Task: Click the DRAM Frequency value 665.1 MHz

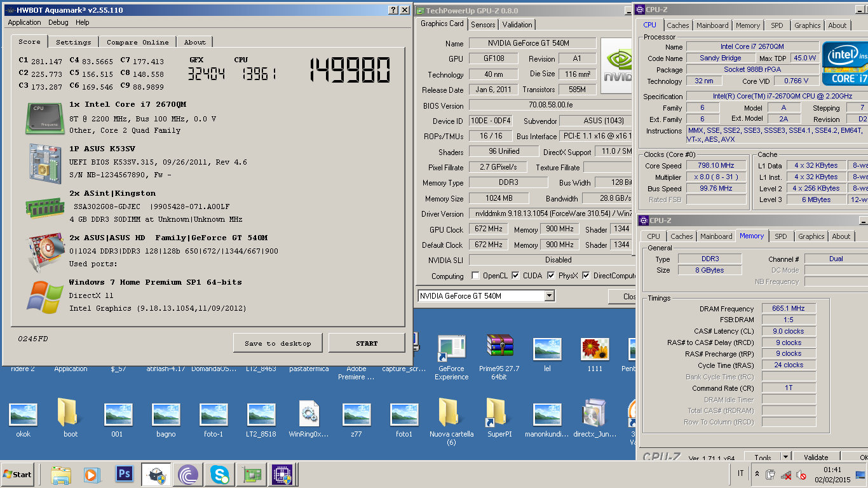Action: [x=789, y=308]
